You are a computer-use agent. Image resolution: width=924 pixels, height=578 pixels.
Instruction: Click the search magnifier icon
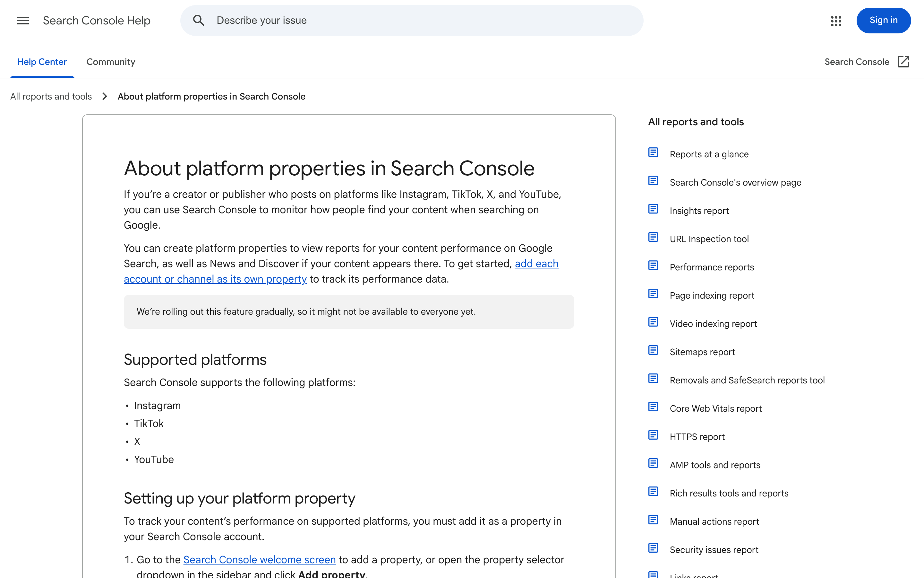(199, 21)
